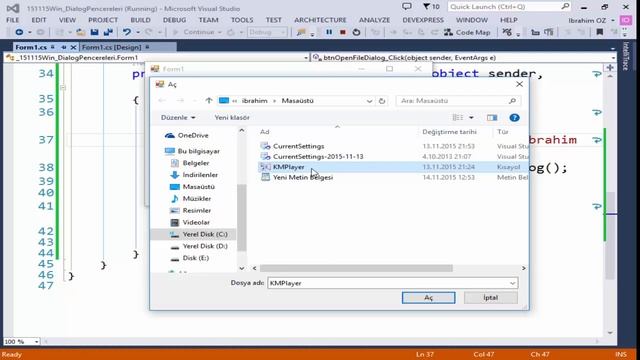Refresh the Masaüstü folder listing
This screenshot has width=640, height=360.
382,101
